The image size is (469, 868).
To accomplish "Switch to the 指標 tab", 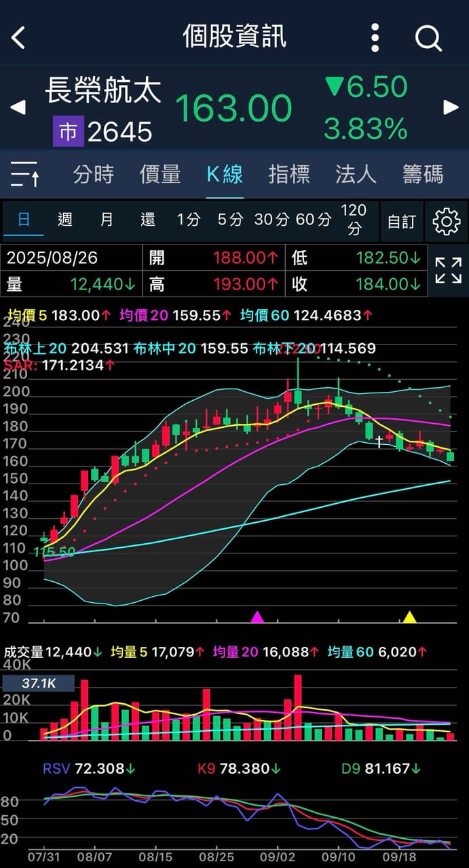I will click(x=289, y=174).
